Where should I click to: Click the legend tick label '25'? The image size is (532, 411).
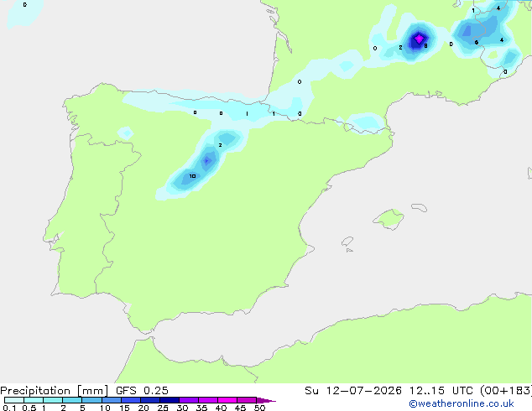point(163,408)
